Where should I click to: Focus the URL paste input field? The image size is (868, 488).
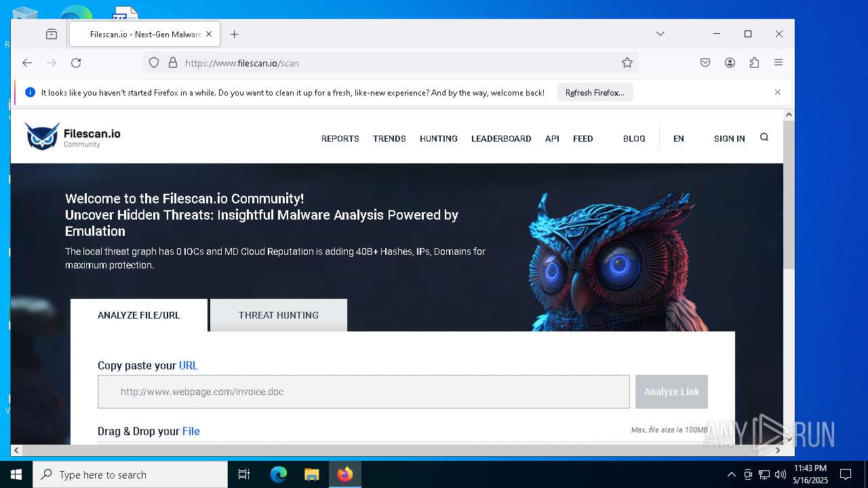click(363, 392)
